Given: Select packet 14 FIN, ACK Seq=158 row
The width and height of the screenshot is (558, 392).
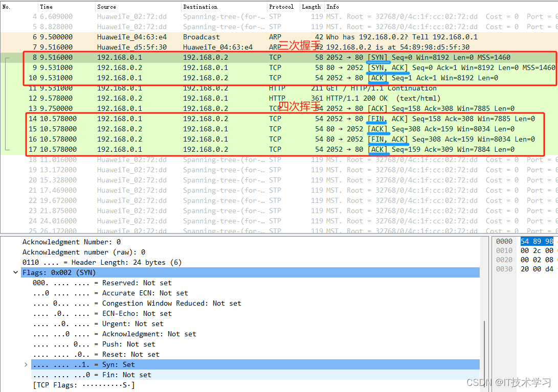Looking at the screenshot, I should click(279, 119).
